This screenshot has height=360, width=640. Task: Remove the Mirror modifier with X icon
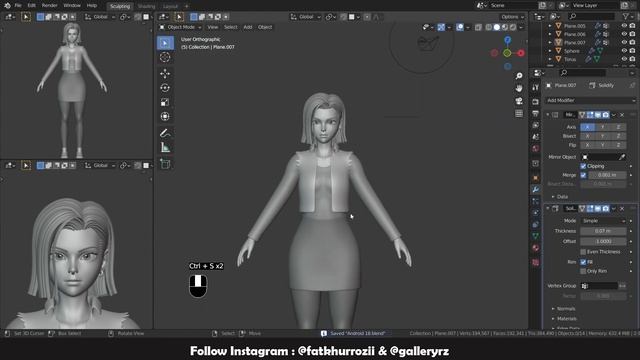[x=622, y=115]
